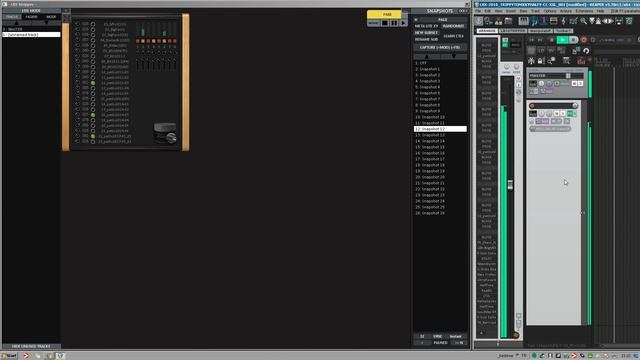Viewport: 640px width, 360px height.
Task: Click the piano keys icon in REAPER toolbar
Action: [523, 21]
